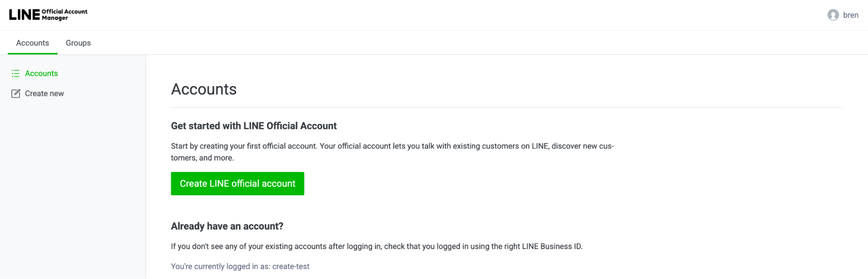Click the user avatar icon beside bren

point(833,15)
